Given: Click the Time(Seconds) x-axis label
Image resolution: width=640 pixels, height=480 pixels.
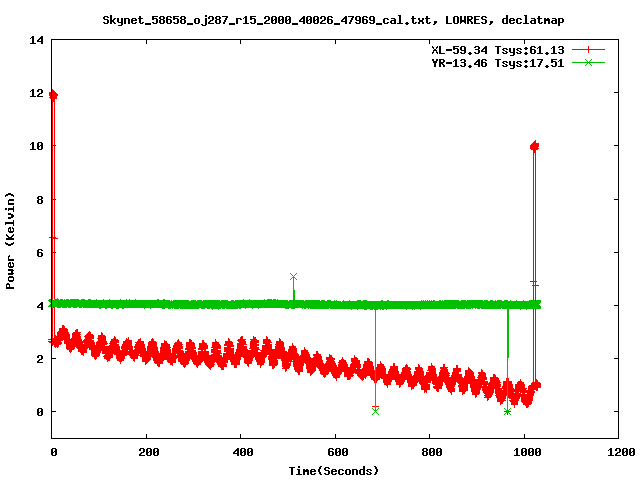Looking at the screenshot, I should coord(334,471).
